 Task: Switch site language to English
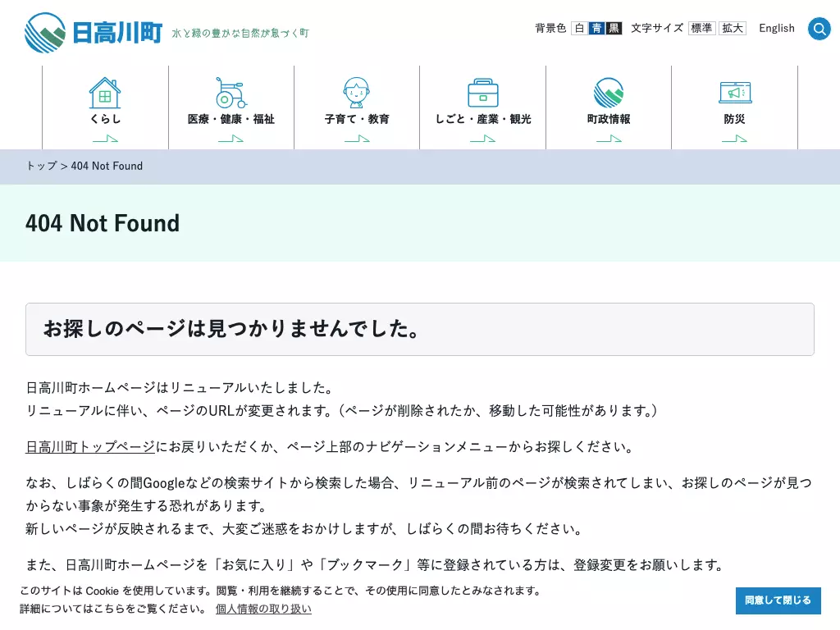pos(777,29)
